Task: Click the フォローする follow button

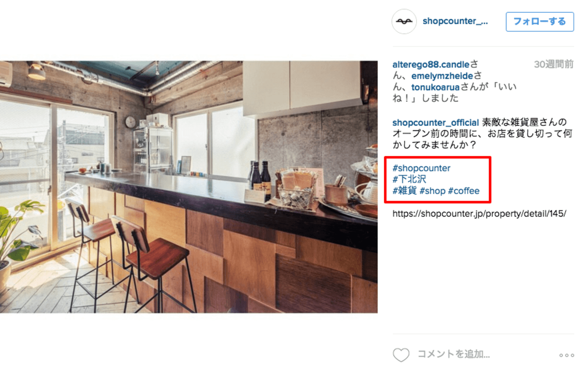Action: pos(539,21)
